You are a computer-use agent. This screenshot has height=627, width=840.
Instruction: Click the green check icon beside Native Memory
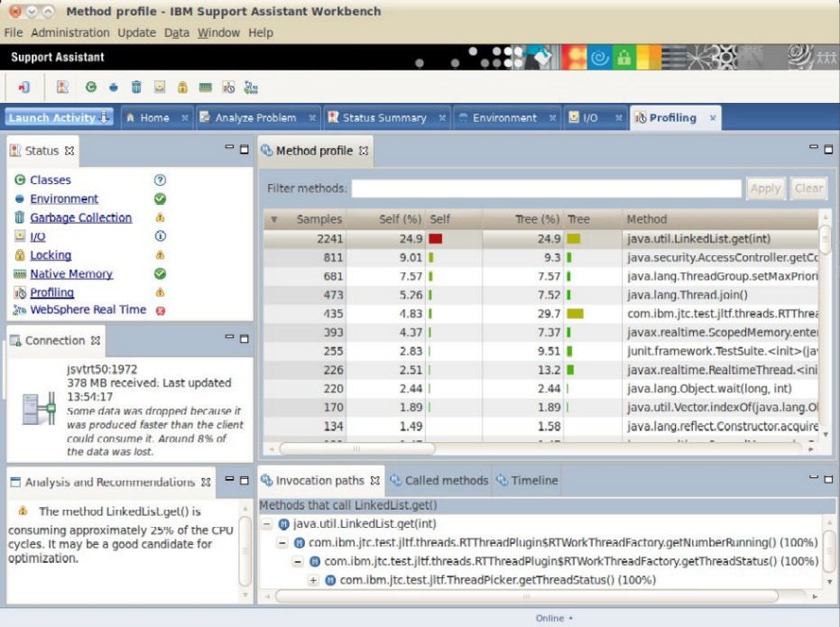coord(160,273)
